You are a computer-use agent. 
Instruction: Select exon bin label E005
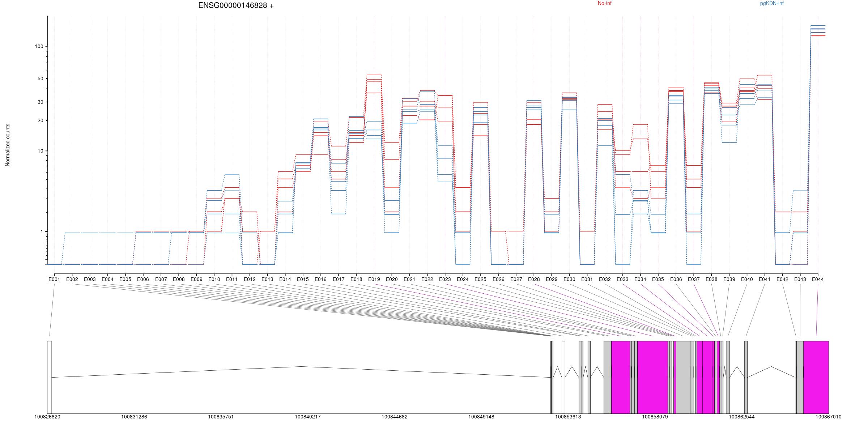click(125, 279)
